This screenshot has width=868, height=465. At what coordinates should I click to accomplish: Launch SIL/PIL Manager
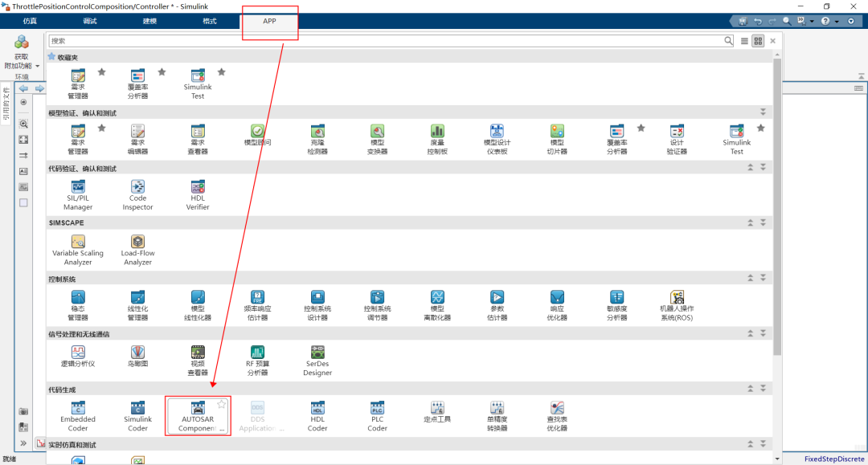78,194
